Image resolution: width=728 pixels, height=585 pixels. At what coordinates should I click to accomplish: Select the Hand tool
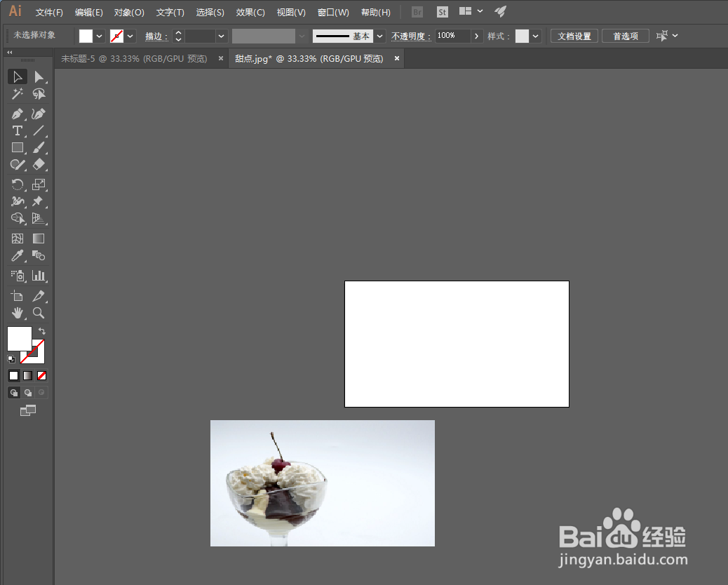coord(18,313)
